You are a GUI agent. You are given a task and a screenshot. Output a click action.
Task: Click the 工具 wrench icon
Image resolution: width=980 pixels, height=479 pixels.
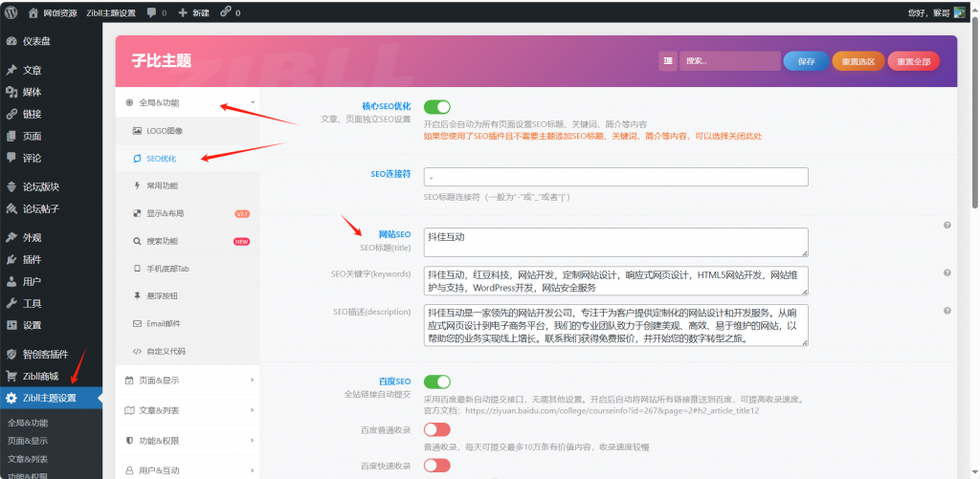[x=11, y=303]
